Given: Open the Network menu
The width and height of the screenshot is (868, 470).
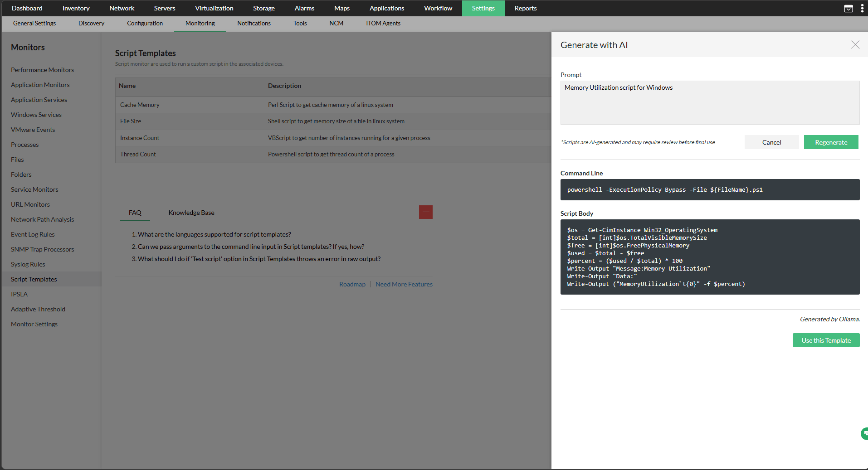Looking at the screenshot, I should coord(122,8).
